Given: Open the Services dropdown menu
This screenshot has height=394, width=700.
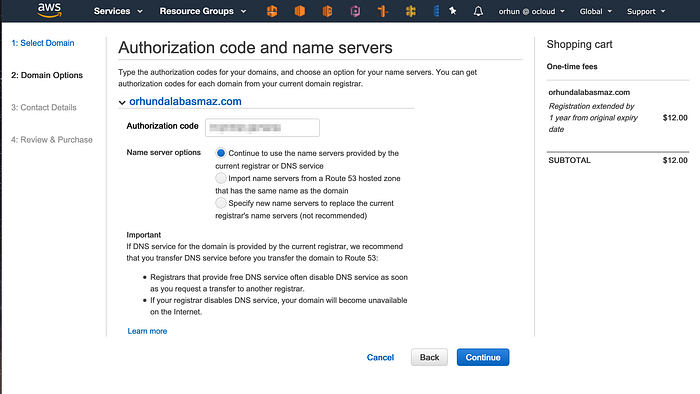Looking at the screenshot, I should [x=118, y=11].
